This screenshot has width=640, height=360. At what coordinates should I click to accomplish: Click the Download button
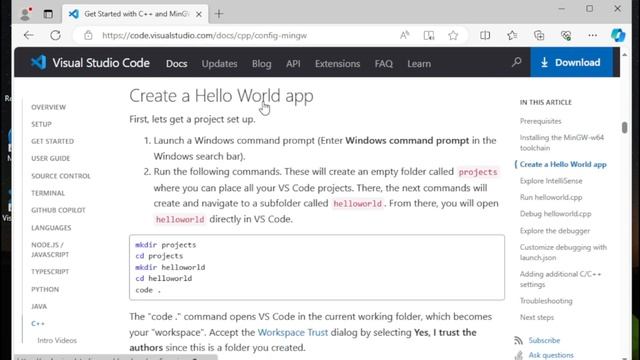click(x=571, y=62)
